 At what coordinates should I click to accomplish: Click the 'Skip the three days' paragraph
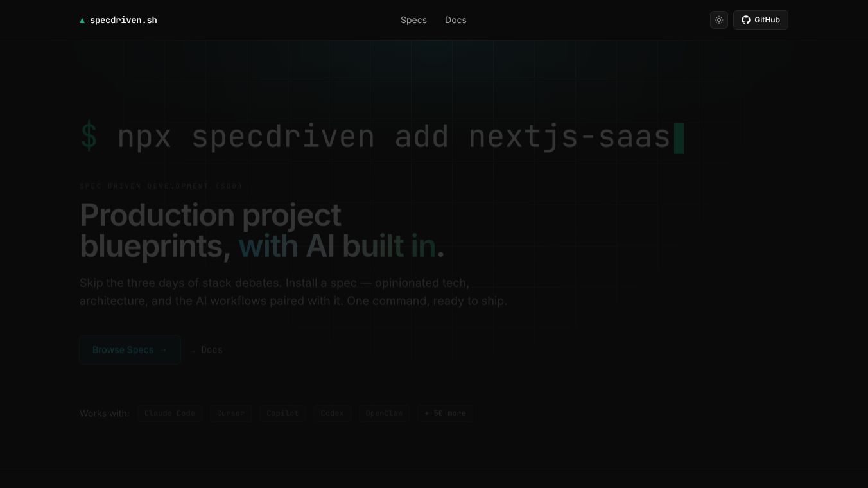tap(293, 292)
